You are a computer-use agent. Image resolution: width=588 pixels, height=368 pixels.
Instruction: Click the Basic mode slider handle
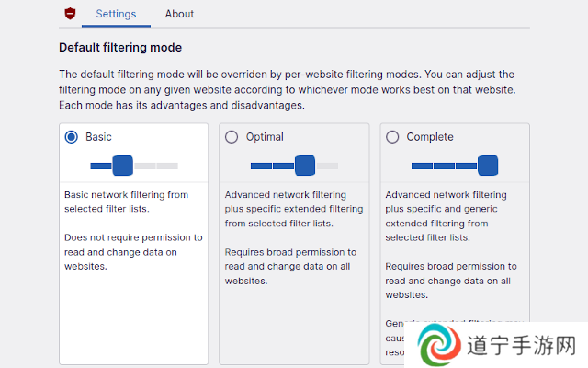122,166
